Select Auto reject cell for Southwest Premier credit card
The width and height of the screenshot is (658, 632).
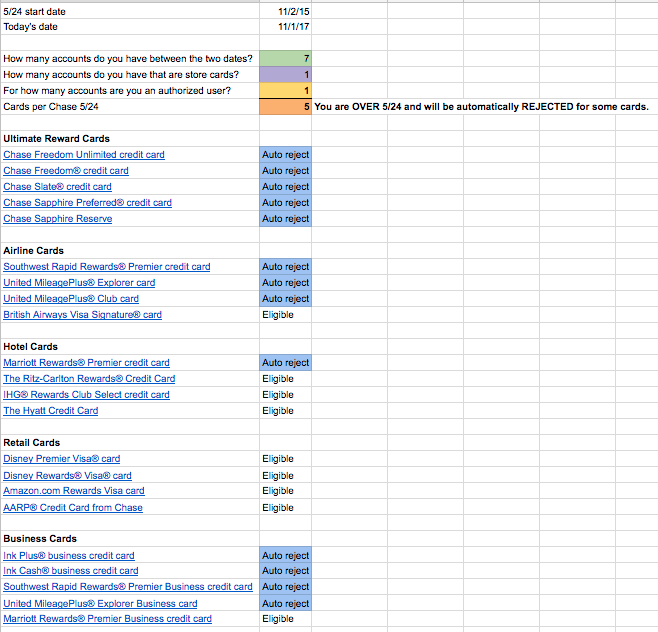(x=285, y=267)
